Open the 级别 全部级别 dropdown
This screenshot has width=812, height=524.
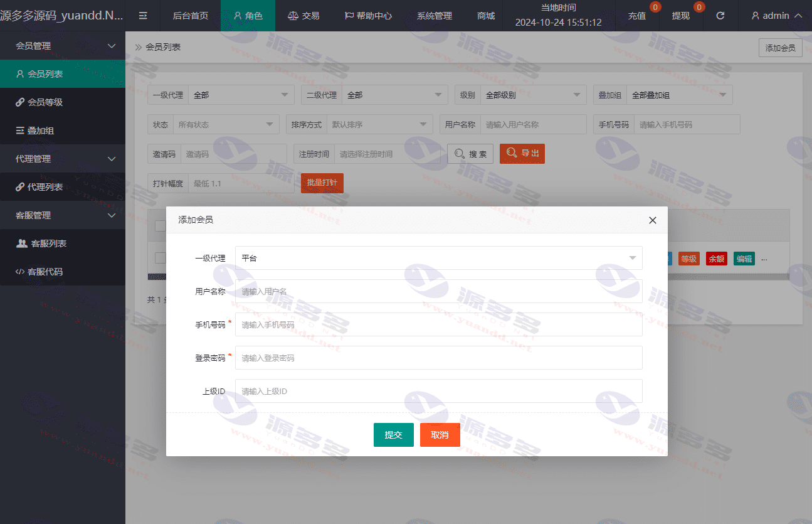tap(533, 95)
